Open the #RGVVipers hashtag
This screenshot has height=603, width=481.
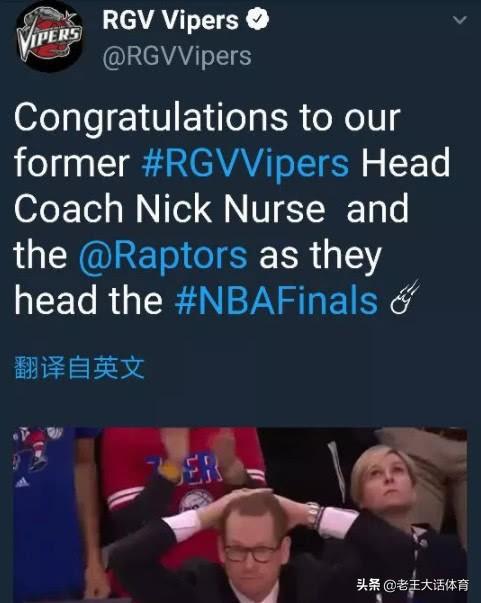(x=246, y=163)
